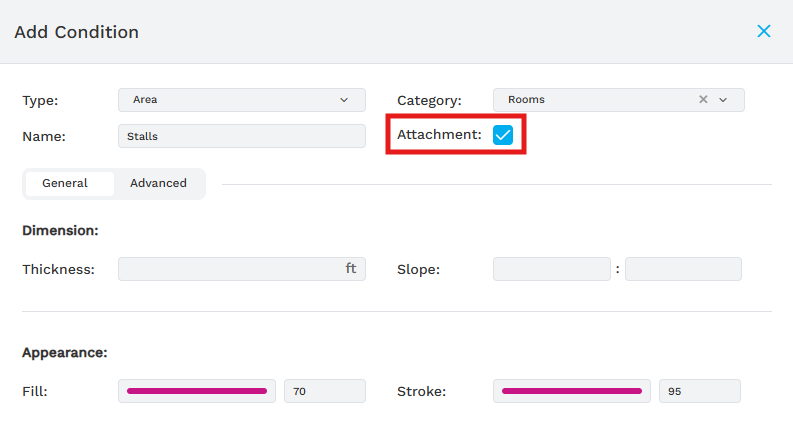Screen dimensions: 793x431
Task: Click the Stroke opacity value 95
Action: point(699,391)
